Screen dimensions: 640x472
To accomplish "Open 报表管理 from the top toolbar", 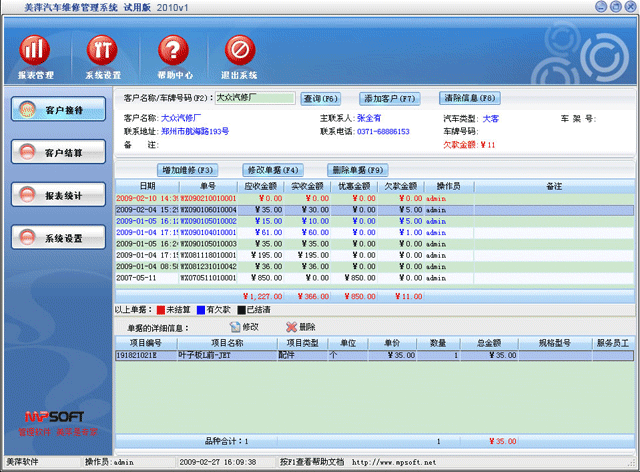I will click(36, 50).
